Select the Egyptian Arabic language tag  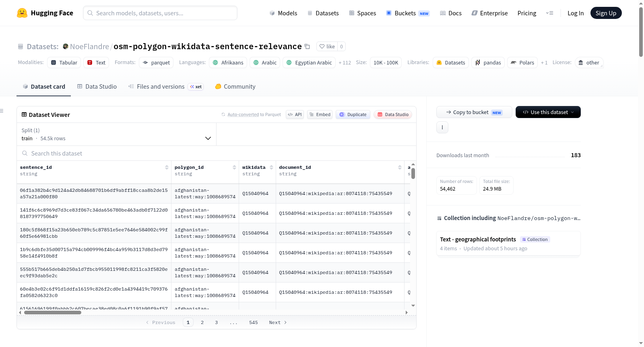tap(309, 62)
